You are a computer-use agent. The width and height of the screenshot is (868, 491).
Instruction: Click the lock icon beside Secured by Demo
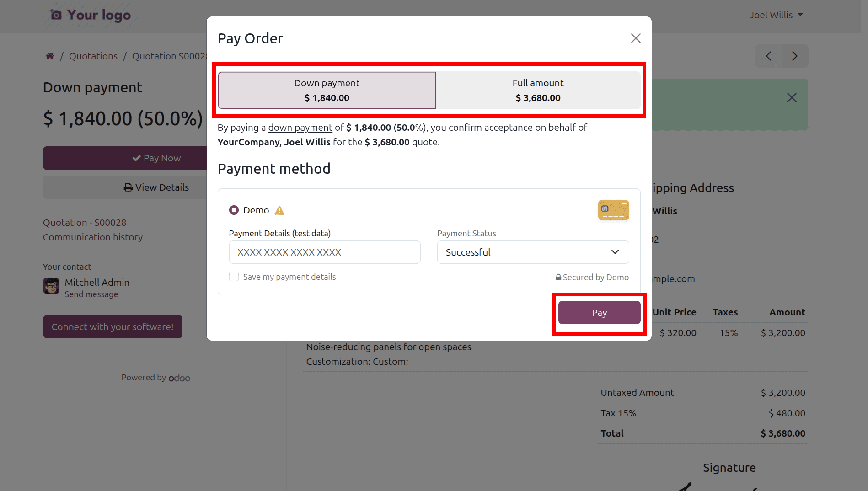point(558,277)
